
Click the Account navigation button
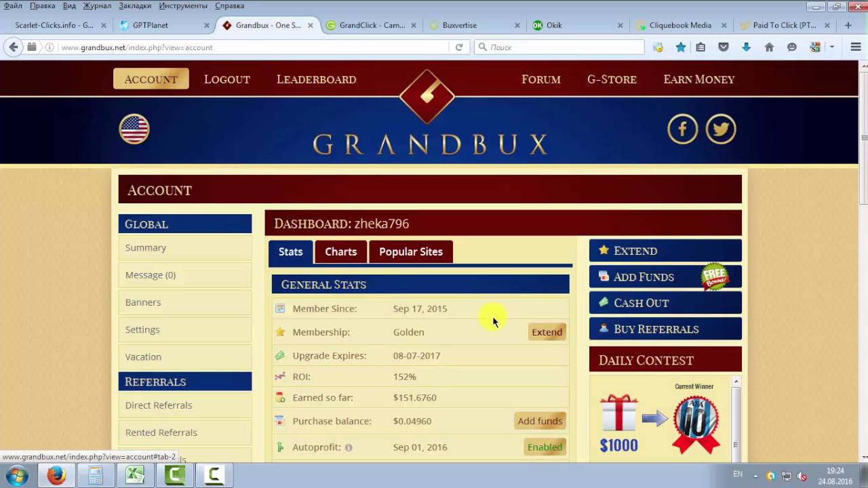point(151,79)
